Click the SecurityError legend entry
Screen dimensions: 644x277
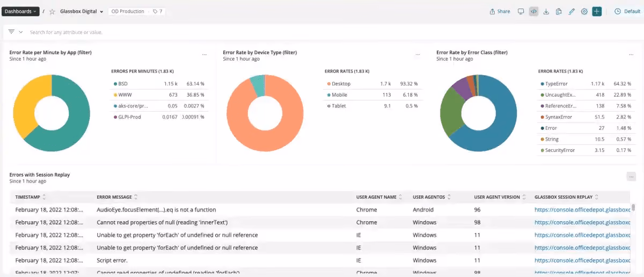tap(587, 150)
